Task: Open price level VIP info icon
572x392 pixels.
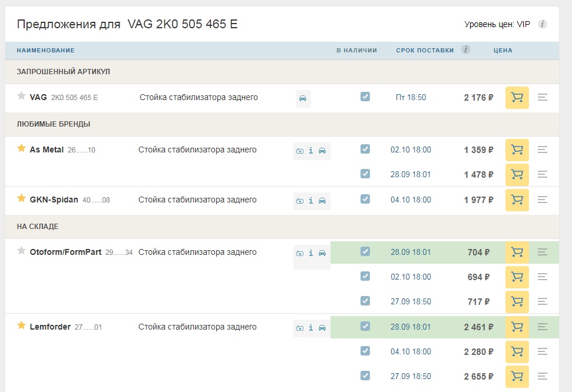Action: point(543,24)
